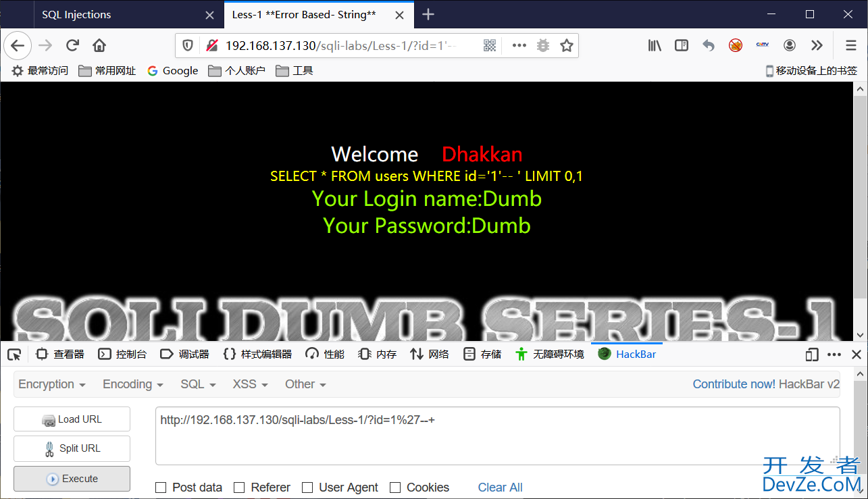Open the red blocker extension icon

coord(736,45)
